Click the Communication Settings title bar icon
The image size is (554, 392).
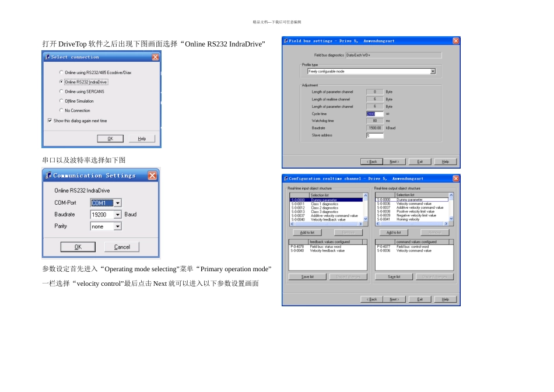coord(48,176)
